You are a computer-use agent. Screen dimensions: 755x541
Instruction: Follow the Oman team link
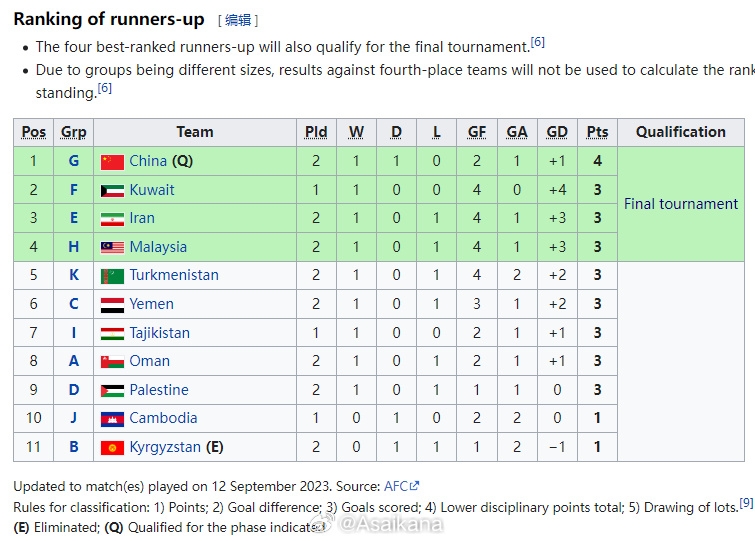[149, 361]
